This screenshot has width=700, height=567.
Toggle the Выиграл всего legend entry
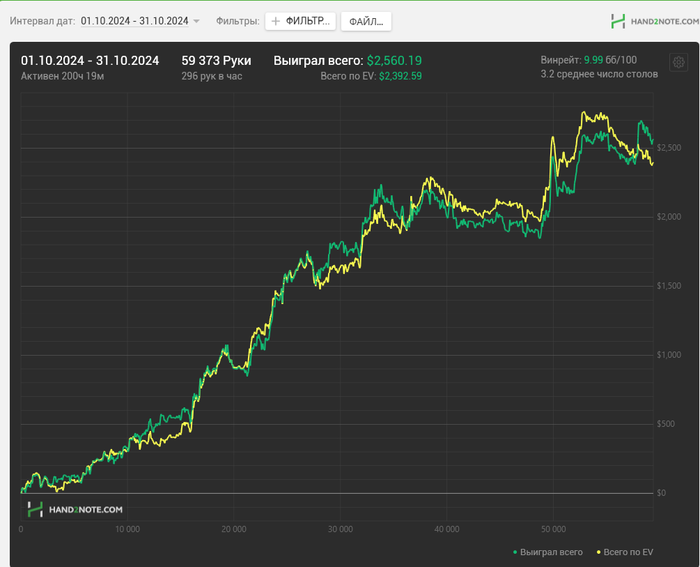548,552
